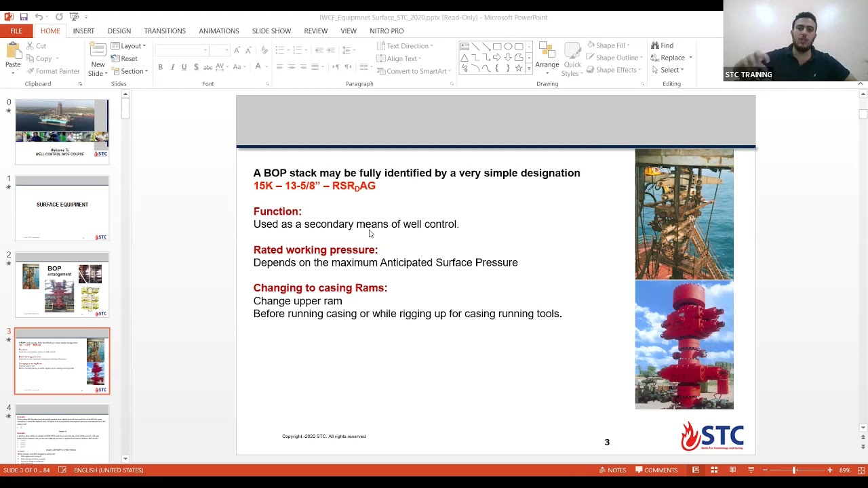Expand the Shape Effects menu
The height and width of the screenshot is (488, 868).
pyautogui.click(x=612, y=70)
